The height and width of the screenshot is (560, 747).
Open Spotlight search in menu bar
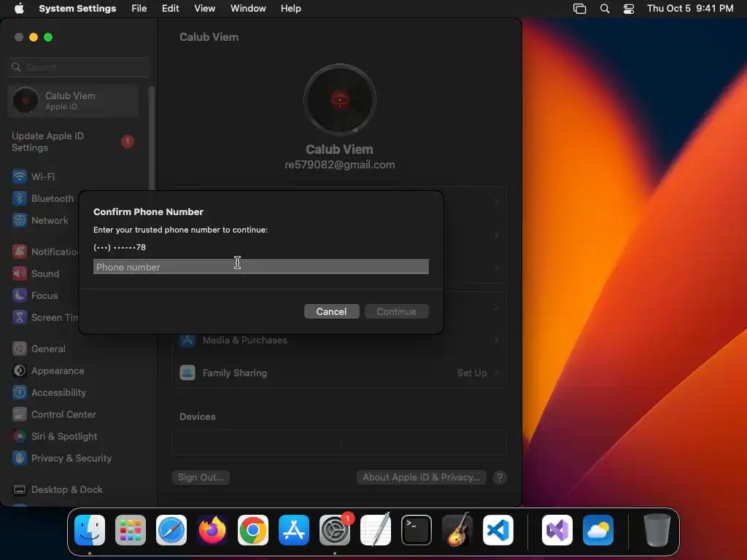point(605,9)
